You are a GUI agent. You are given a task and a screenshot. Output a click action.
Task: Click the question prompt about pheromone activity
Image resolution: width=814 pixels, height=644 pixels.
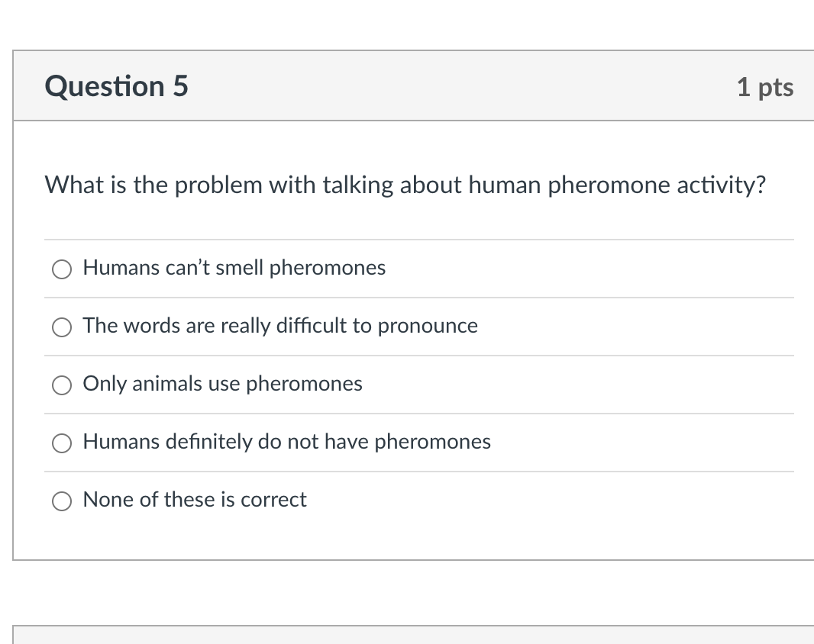tap(405, 185)
